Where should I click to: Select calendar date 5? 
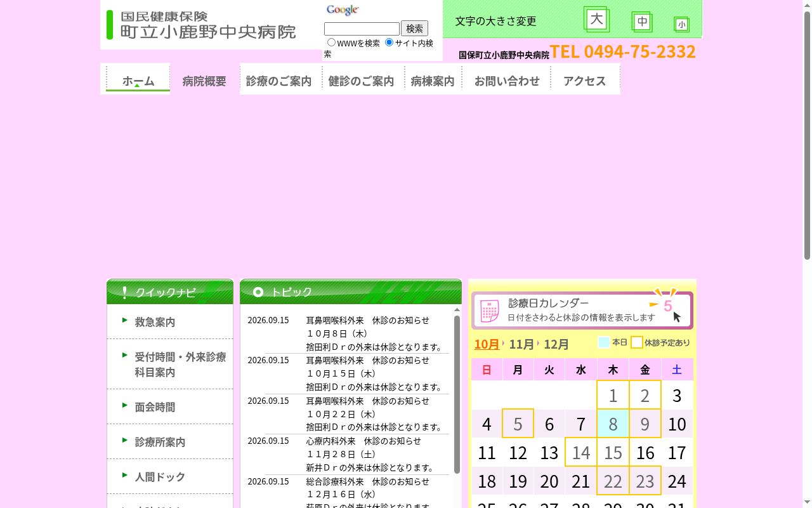pyautogui.click(x=518, y=424)
